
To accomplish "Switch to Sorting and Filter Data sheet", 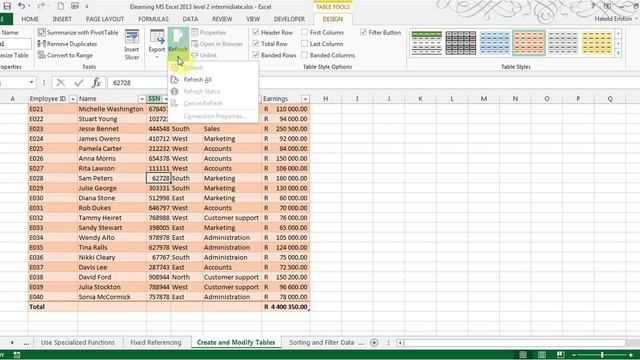I will (322, 342).
